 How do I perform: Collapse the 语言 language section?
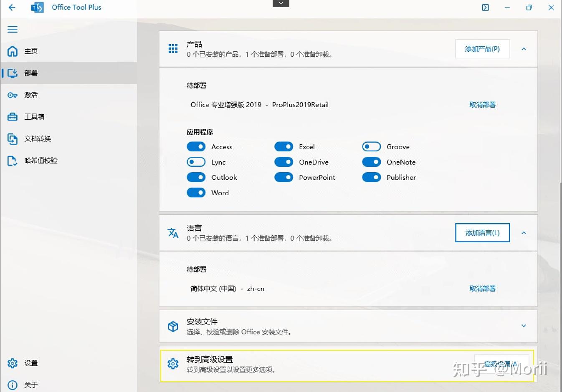tap(524, 233)
